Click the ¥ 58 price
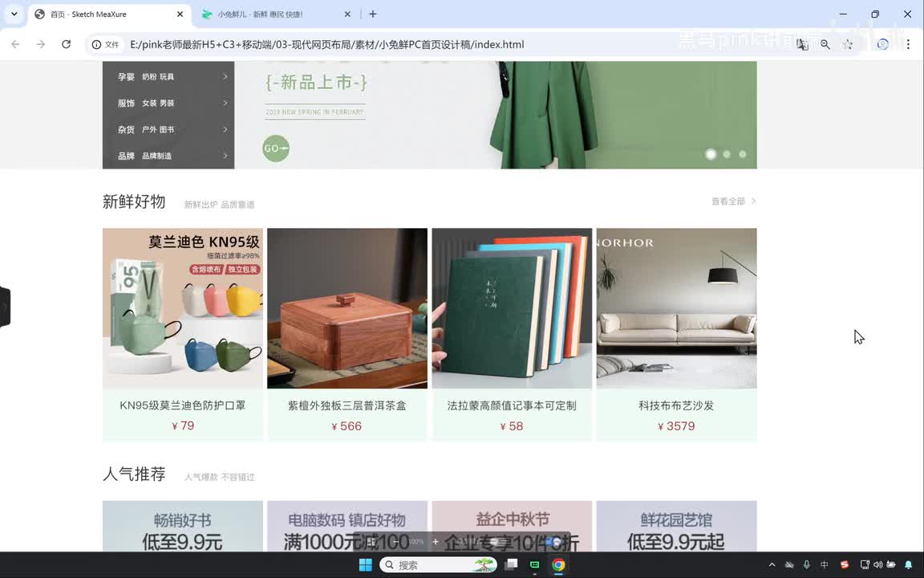The image size is (924, 578). click(x=512, y=426)
